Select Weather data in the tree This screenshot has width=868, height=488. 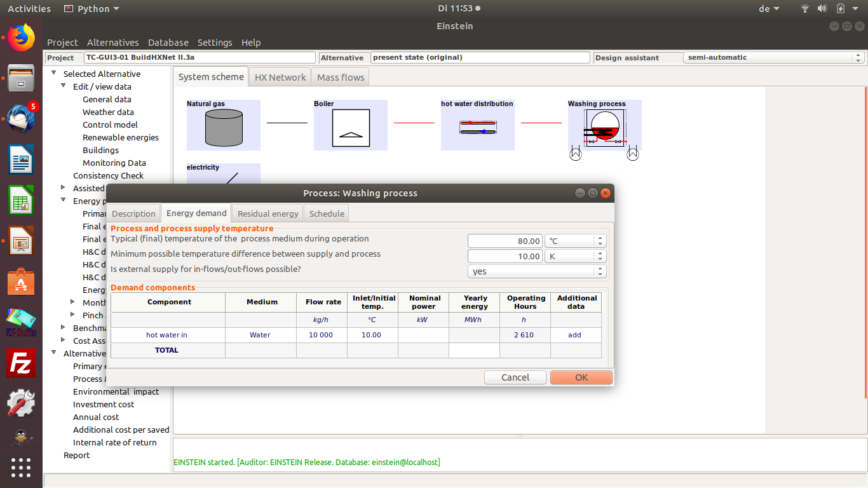point(108,112)
